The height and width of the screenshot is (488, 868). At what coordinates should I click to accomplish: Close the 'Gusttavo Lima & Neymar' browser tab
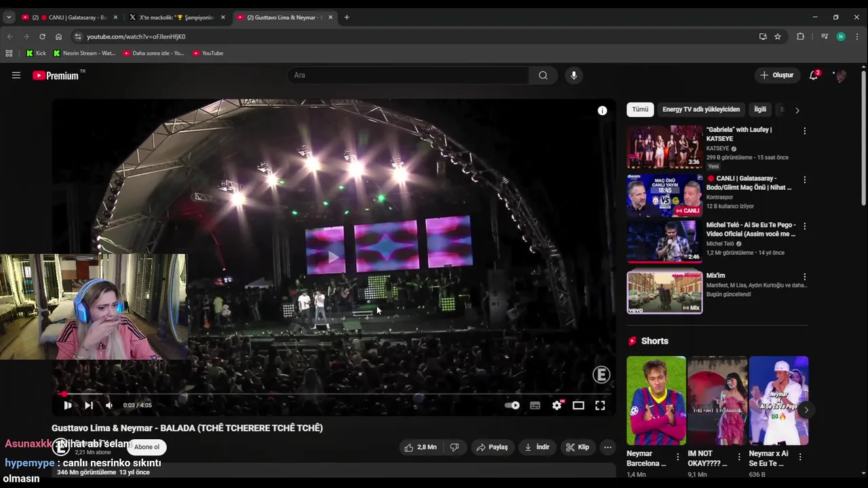tap(330, 17)
